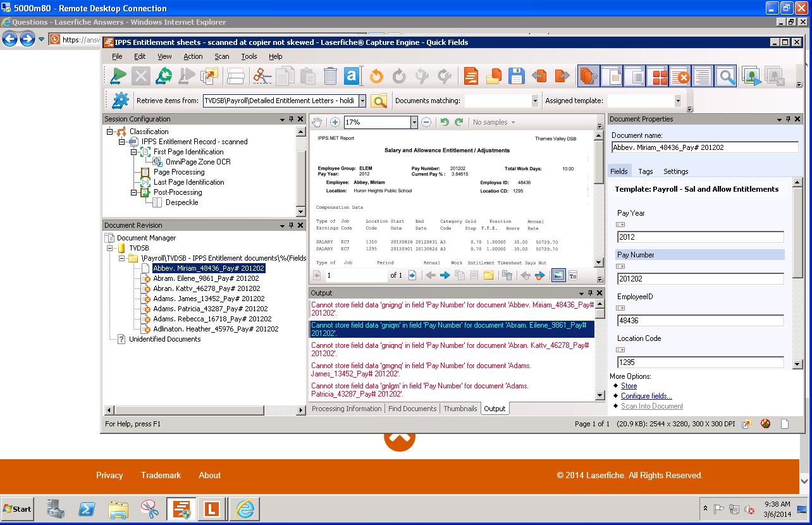Click the Document name input field
The height and width of the screenshot is (525, 812).
pyautogui.click(x=704, y=147)
